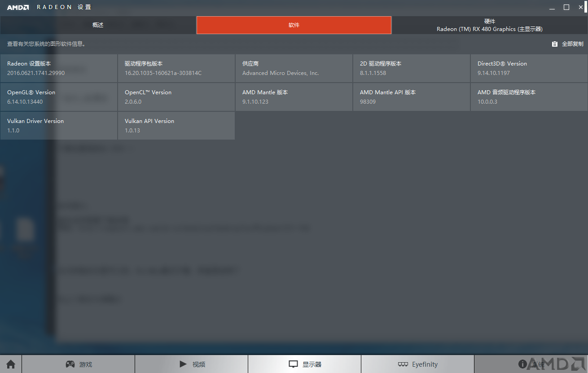
Task: Select the 2D 驱动程序版本 tile
Action: pyautogui.click(x=412, y=68)
